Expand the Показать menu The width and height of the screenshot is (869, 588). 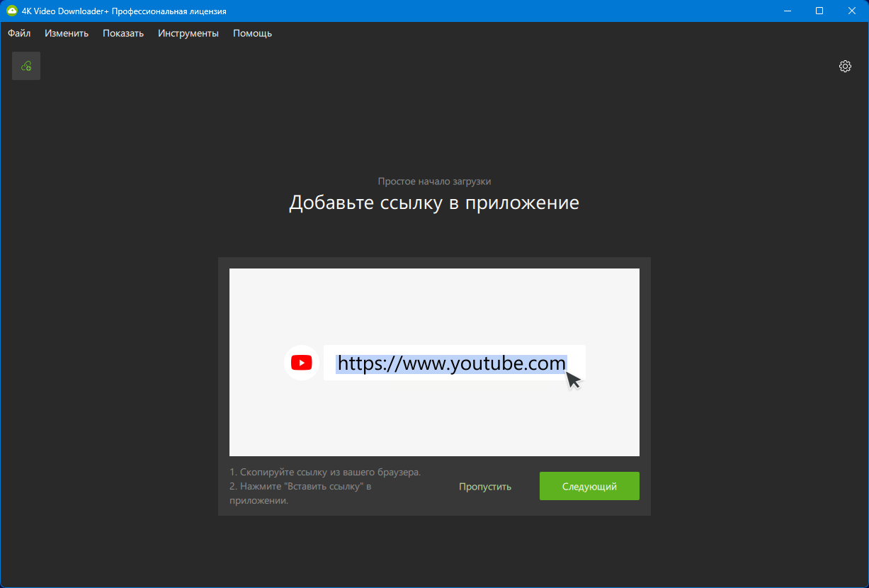pyautogui.click(x=123, y=33)
